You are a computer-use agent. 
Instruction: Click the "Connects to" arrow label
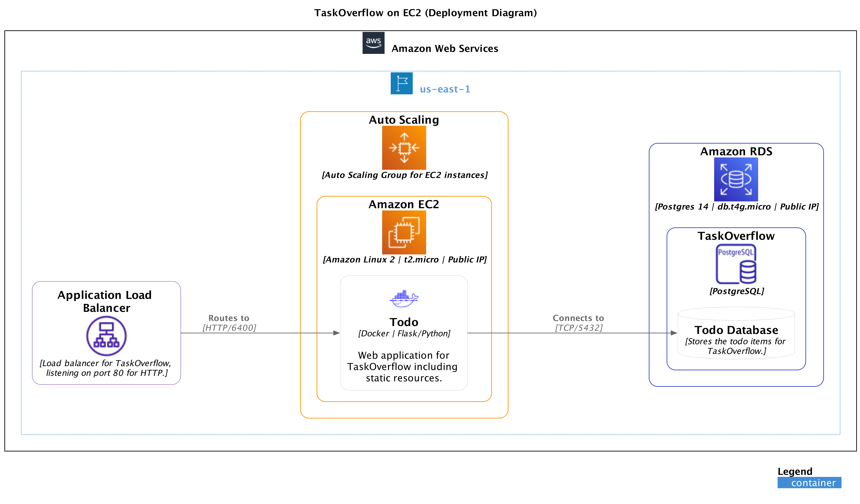[578, 318]
